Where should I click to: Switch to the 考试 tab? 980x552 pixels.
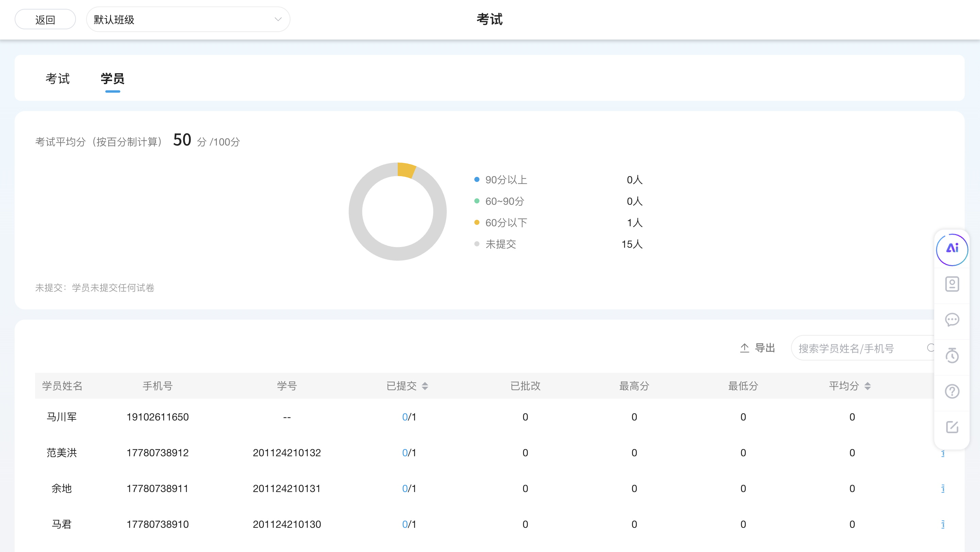(58, 79)
